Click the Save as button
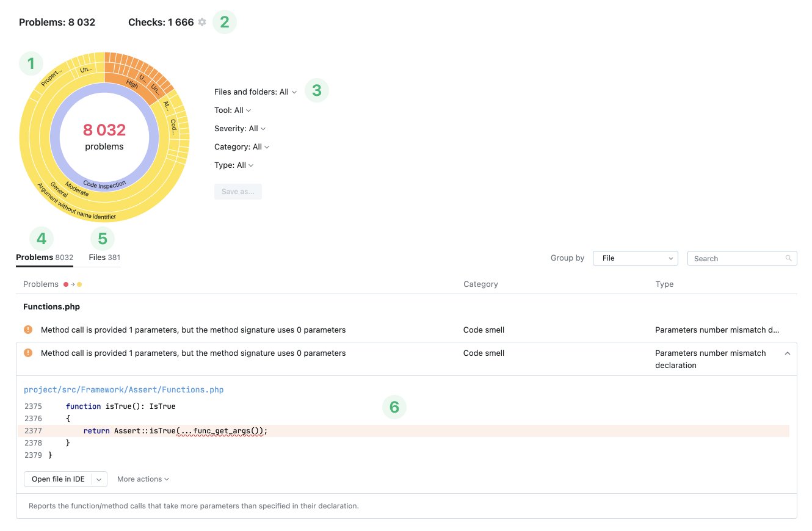812x531 pixels. (238, 191)
